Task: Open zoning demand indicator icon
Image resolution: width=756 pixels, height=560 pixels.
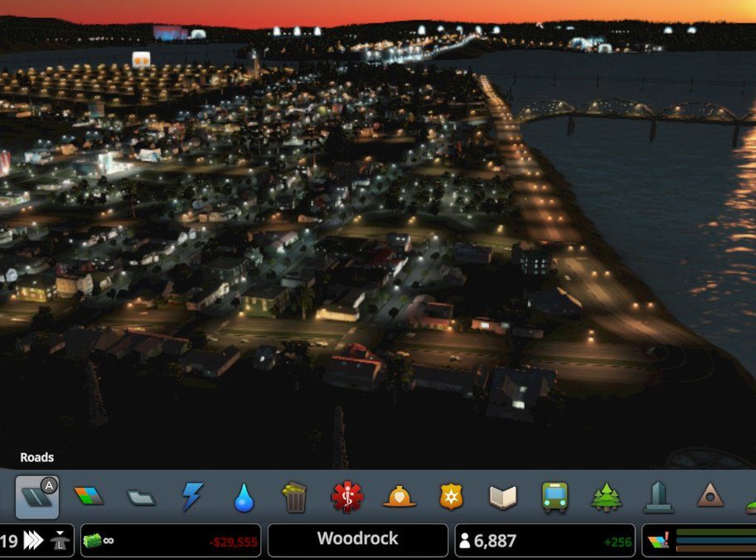Action: (658, 540)
